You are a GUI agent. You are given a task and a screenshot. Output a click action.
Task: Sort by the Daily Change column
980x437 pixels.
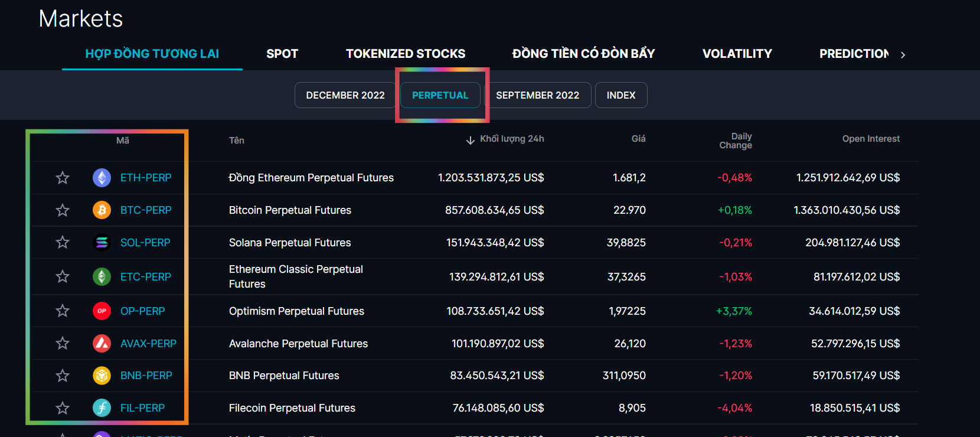tap(736, 141)
